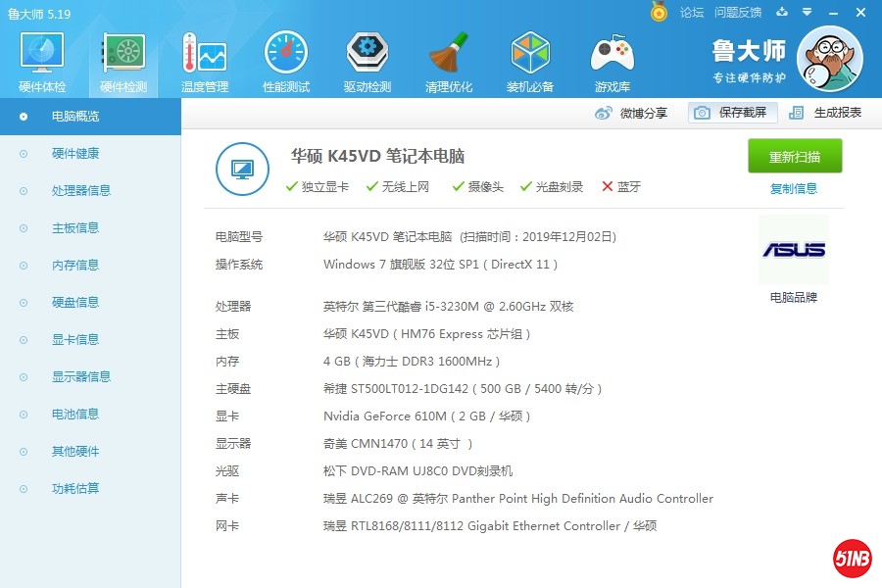Viewport: 882px width, 588px height.
Task: Click the ASUS brand logo thumbnail
Action: tap(794, 250)
